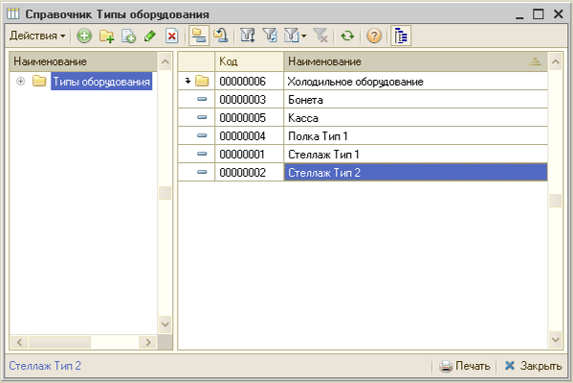Select the Холодильное оборудование row
Image resolution: width=573 pixels, height=383 pixels.
tap(363, 81)
